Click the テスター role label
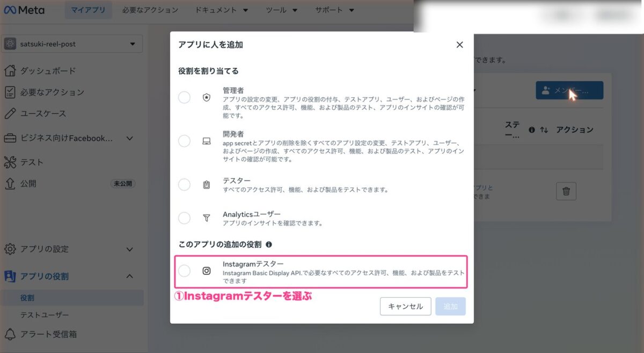The image size is (644, 353). click(237, 181)
